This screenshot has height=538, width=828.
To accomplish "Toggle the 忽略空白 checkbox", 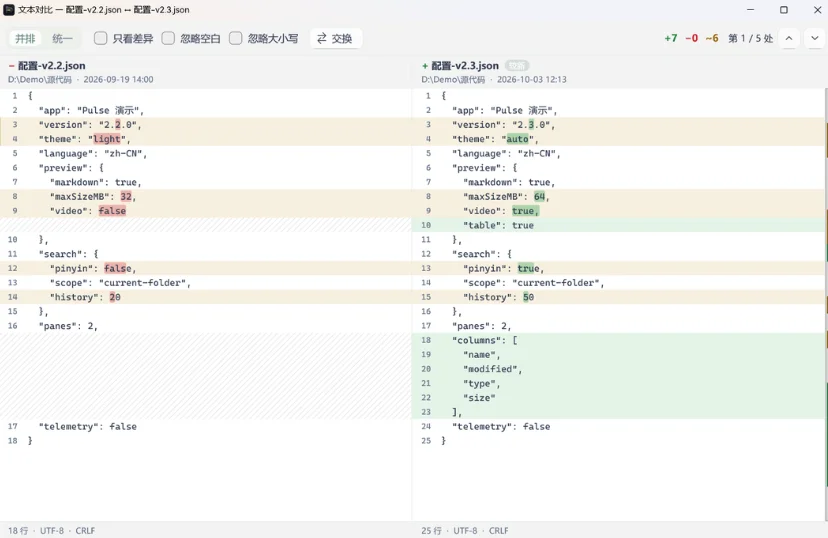I will tap(168, 38).
